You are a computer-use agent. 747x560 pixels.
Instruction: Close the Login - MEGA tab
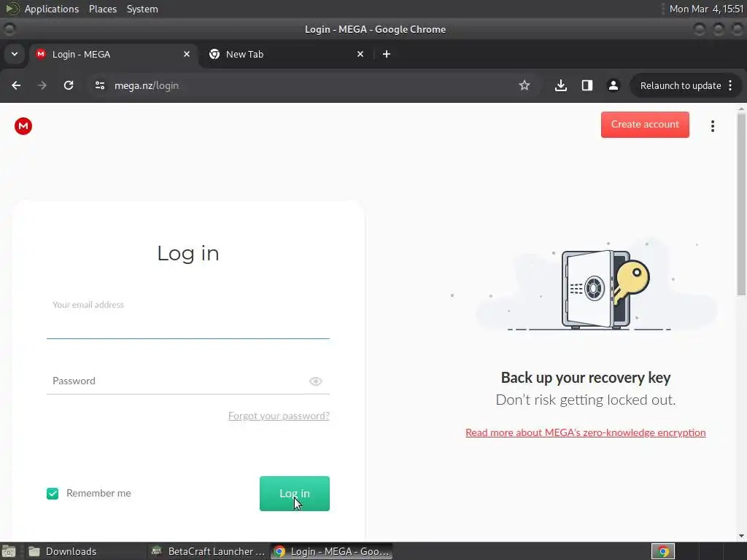click(187, 54)
